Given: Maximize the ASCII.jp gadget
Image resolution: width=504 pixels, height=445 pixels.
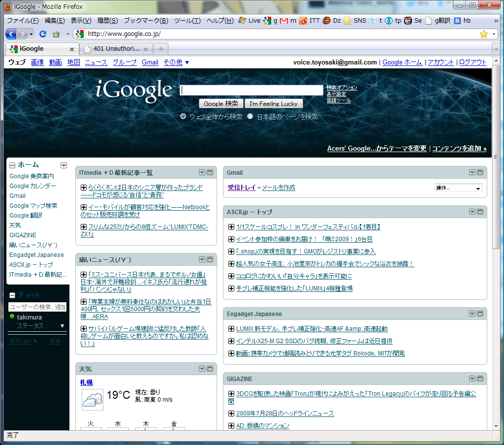Looking at the screenshot, I should (x=480, y=212).
